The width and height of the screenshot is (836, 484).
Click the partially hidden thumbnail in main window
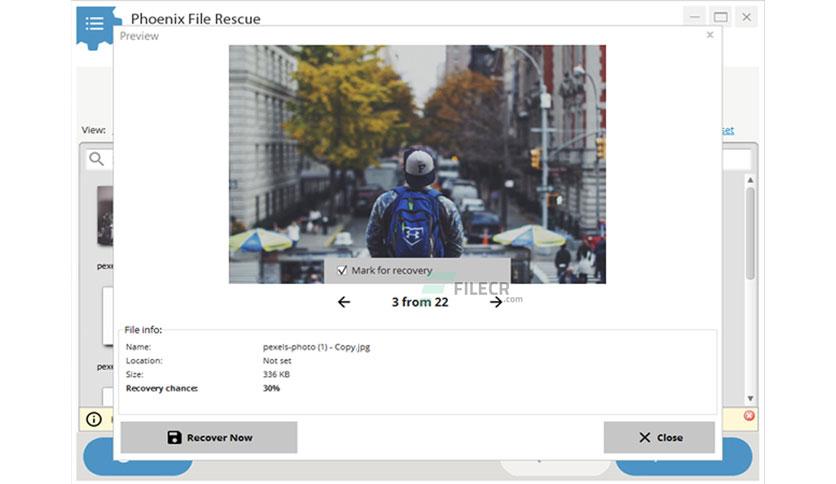click(105, 216)
